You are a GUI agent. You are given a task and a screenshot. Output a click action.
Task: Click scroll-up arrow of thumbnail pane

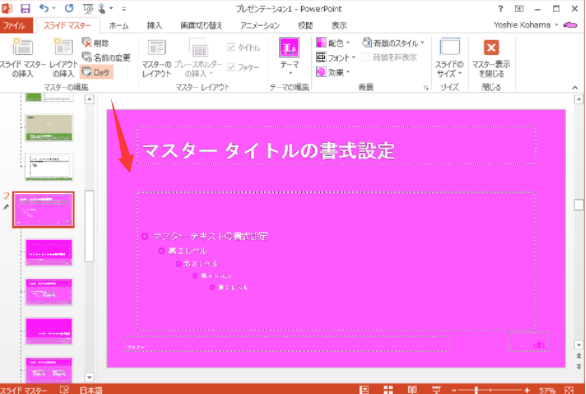click(89, 99)
